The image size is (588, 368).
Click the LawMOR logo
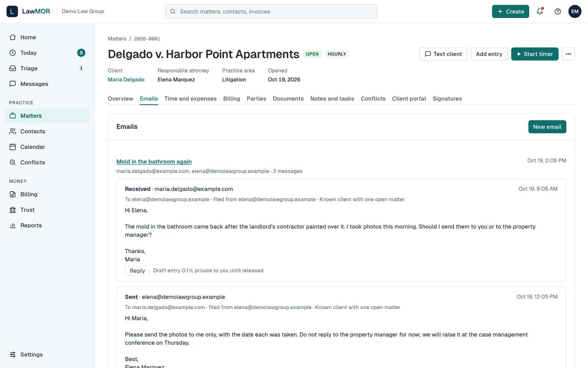[x=28, y=11]
